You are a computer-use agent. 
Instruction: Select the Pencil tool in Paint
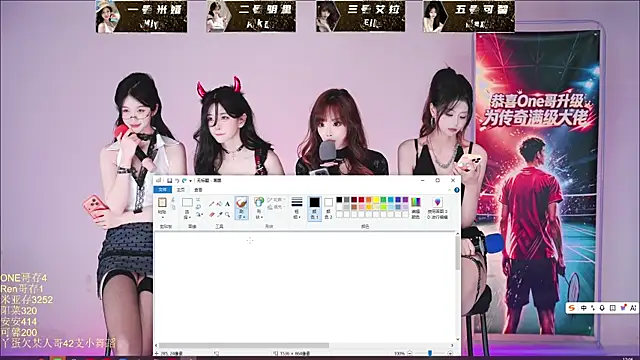211,204
